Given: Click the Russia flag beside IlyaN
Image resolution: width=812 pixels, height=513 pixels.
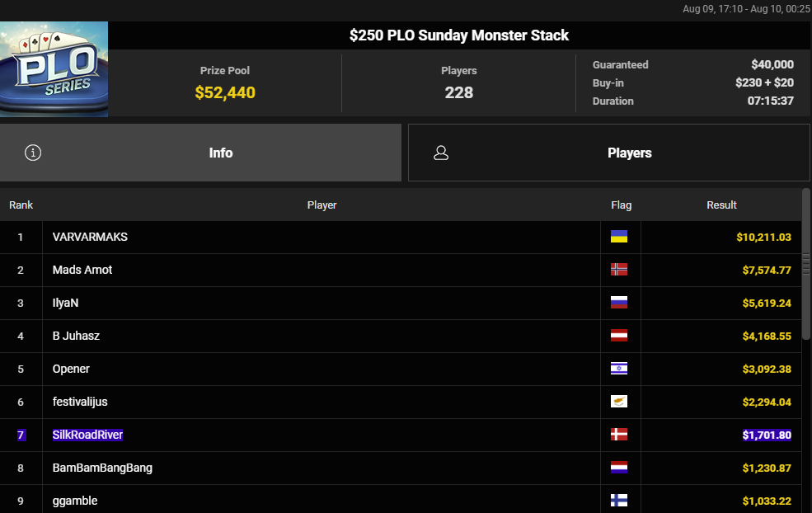Looking at the screenshot, I should coord(619,303).
